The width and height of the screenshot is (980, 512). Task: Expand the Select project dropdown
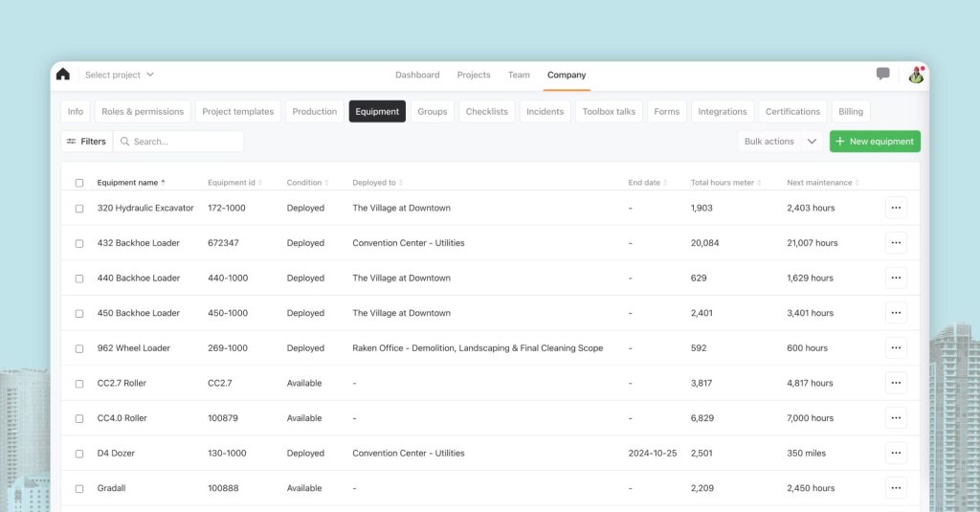119,75
